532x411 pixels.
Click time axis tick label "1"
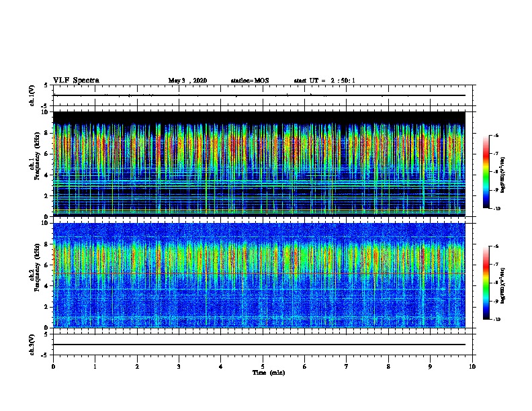coord(95,367)
